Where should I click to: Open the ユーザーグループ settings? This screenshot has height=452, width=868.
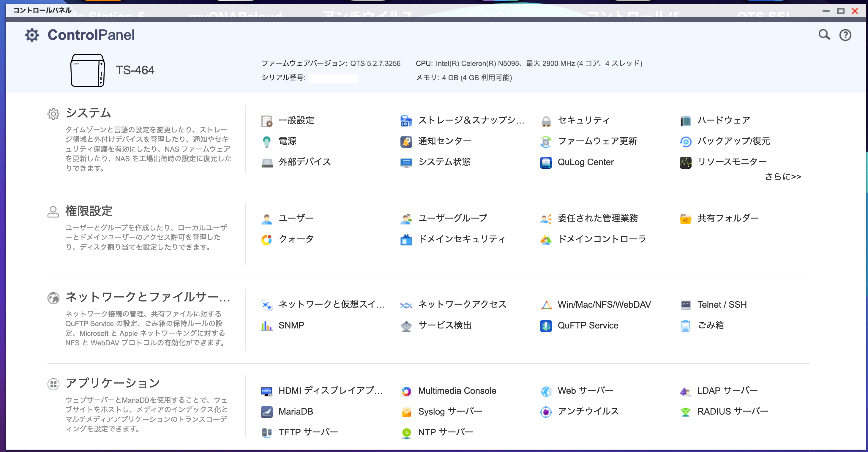coord(452,218)
